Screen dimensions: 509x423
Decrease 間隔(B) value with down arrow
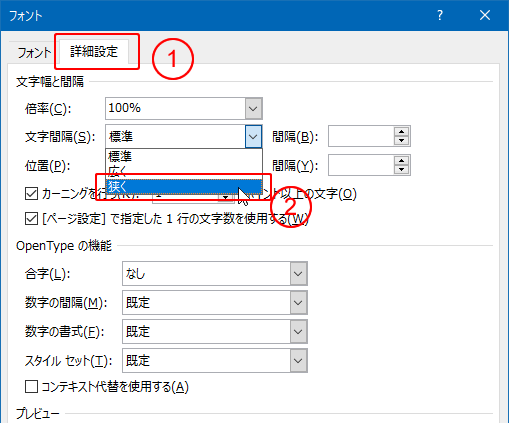(401, 140)
